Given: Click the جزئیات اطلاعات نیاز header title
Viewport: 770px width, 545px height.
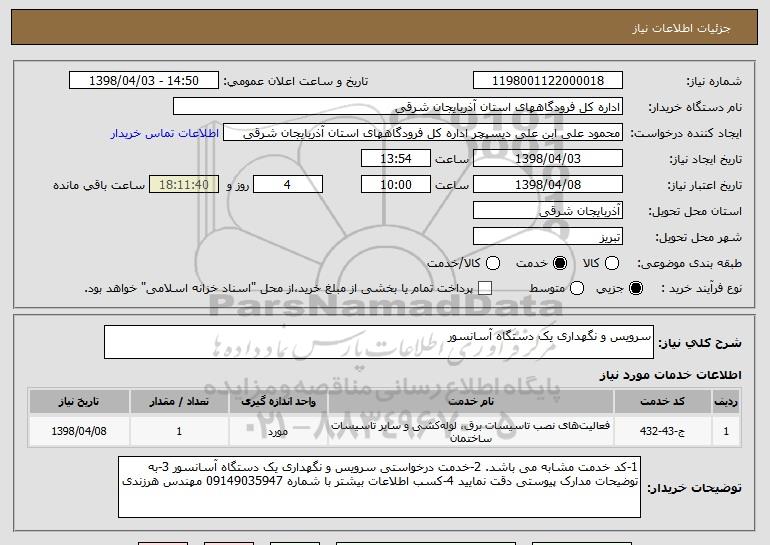Looking at the screenshot, I should coord(681,28).
